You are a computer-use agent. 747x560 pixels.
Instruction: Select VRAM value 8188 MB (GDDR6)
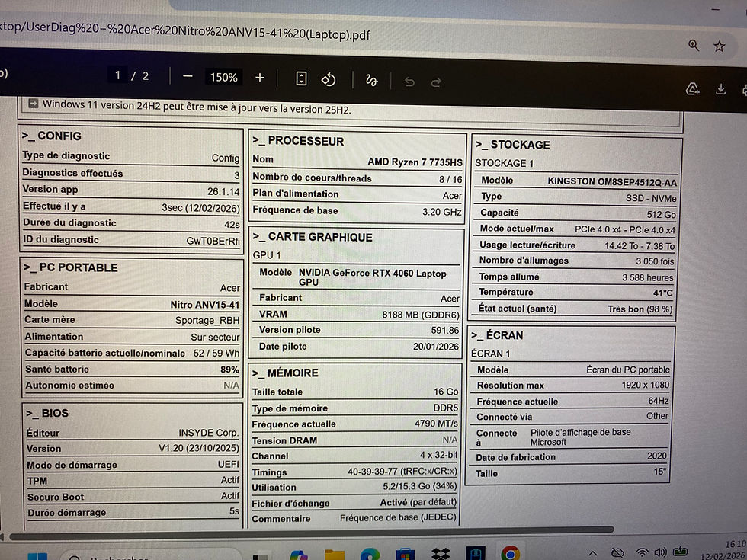[x=421, y=315]
